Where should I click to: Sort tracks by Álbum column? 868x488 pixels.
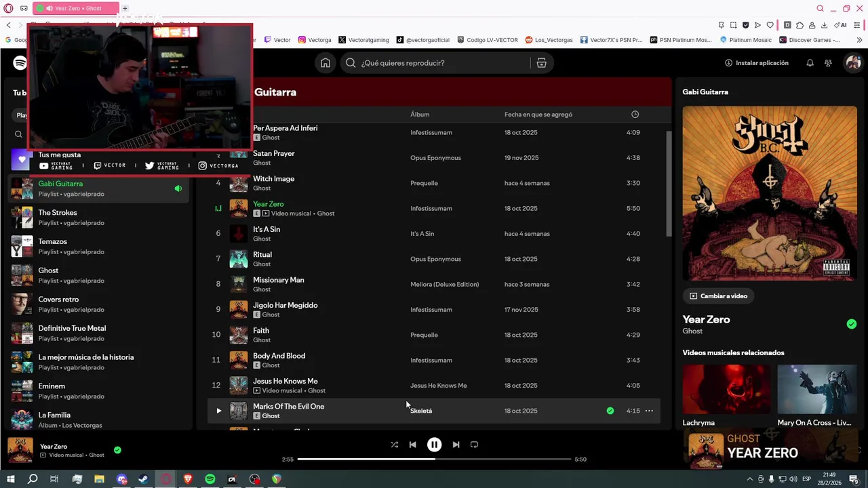click(420, 115)
